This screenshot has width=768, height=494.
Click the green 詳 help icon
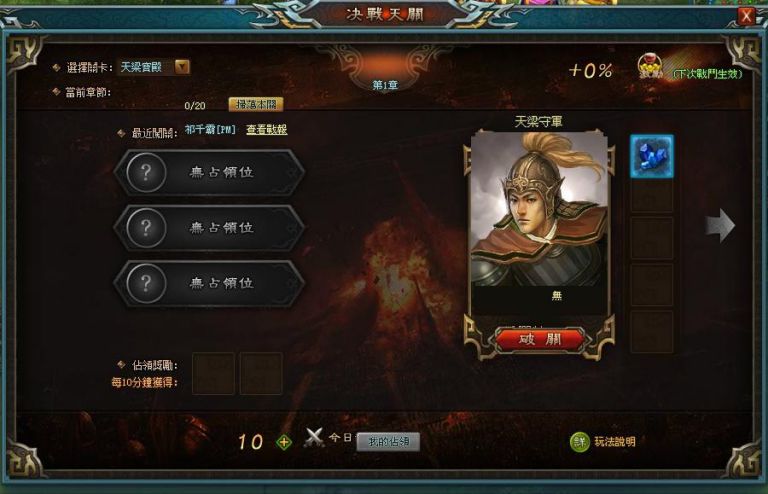click(580, 442)
